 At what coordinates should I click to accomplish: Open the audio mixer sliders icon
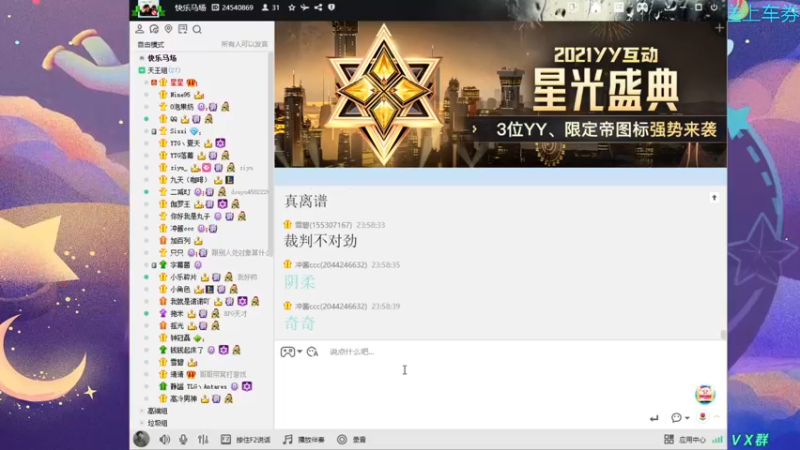[203, 439]
